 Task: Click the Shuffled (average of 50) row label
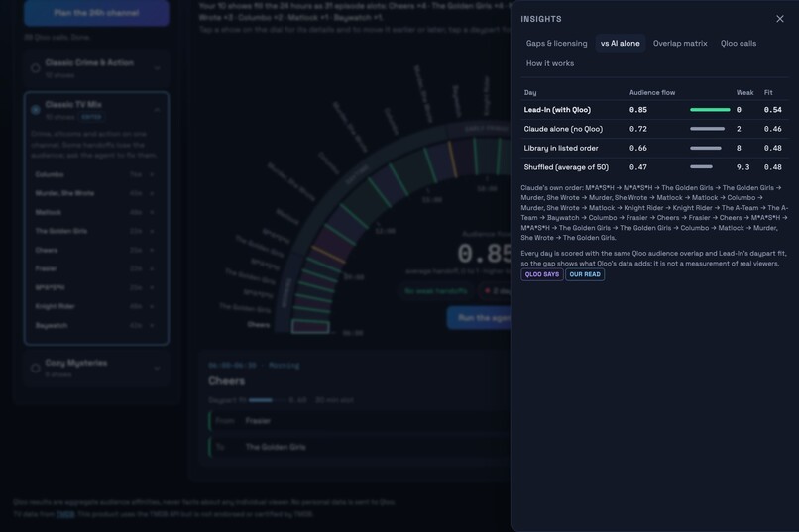click(x=566, y=167)
